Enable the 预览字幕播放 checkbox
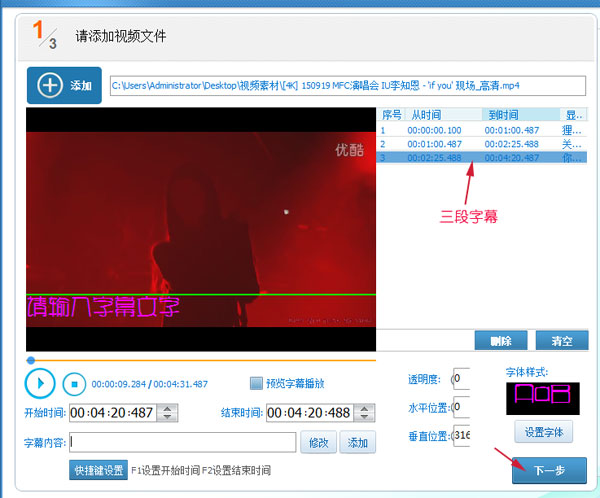 (x=257, y=383)
